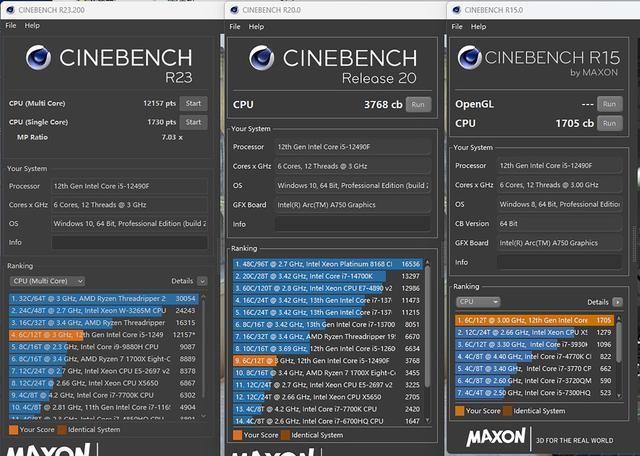Open File menu in Cinebench R23
640x456 pixels.
coord(11,25)
